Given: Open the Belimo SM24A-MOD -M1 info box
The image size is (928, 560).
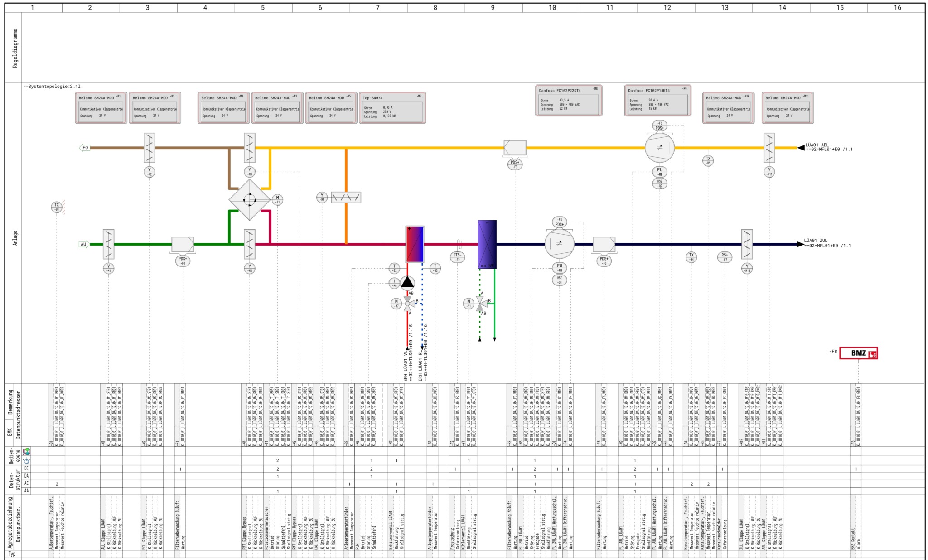Looking at the screenshot, I should click(101, 108).
